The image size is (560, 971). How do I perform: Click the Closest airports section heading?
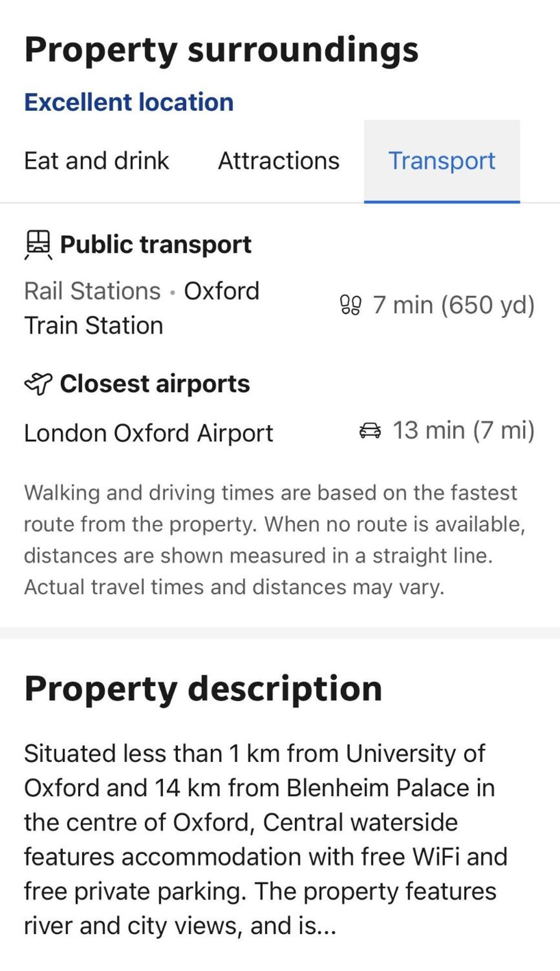point(155,384)
